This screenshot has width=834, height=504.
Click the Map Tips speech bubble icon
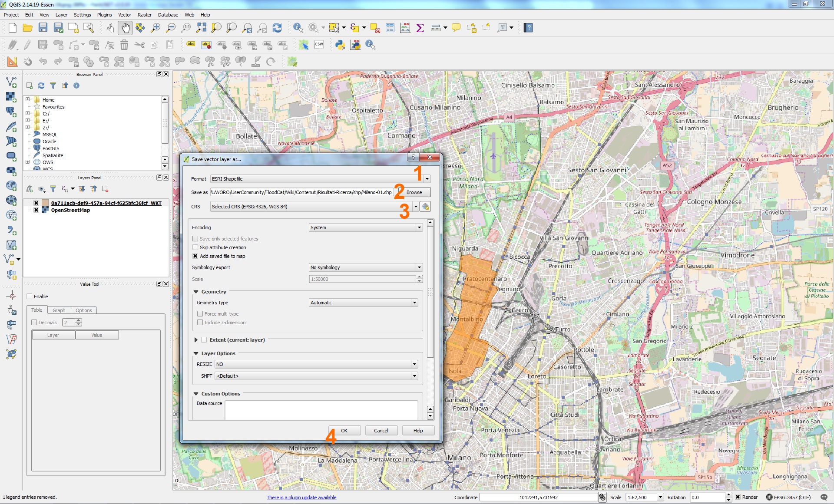tap(456, 28)
